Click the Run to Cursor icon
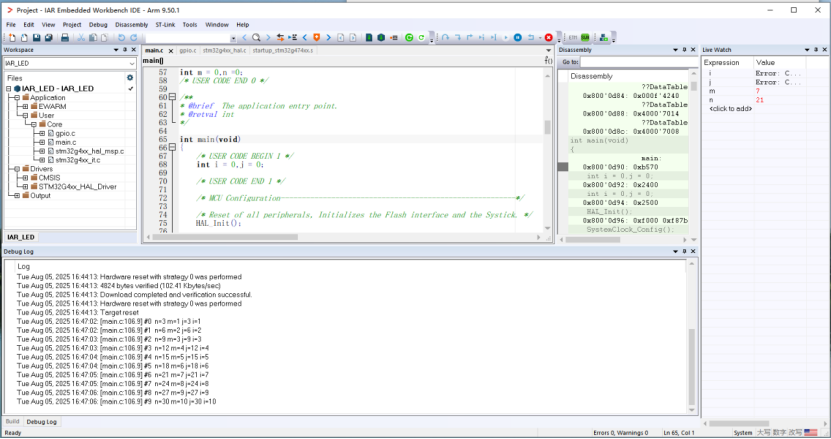This screenshot has width=831, height=439. click(x=493, y=38)
